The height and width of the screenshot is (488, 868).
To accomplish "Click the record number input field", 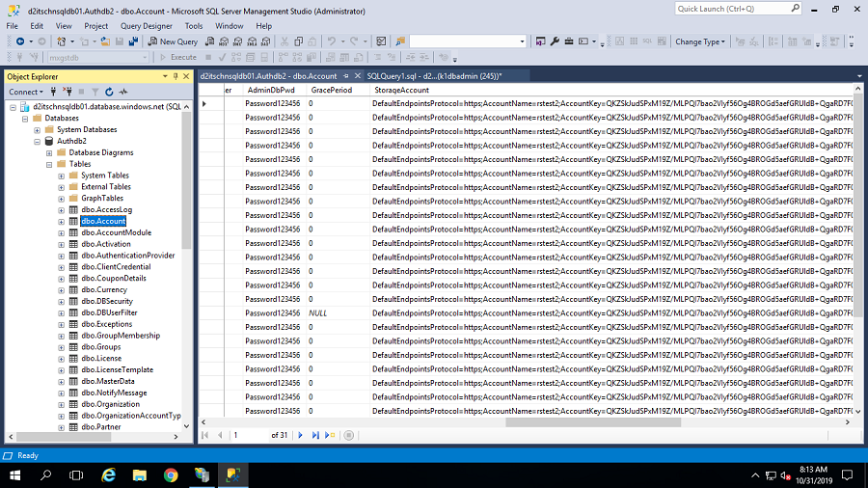I will point(249,435).
